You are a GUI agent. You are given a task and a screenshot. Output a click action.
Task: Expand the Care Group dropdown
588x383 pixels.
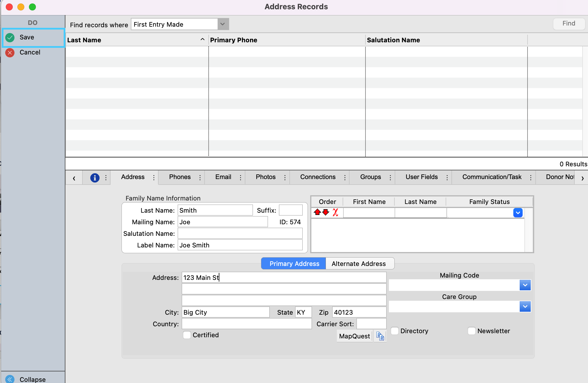[525, 307]
